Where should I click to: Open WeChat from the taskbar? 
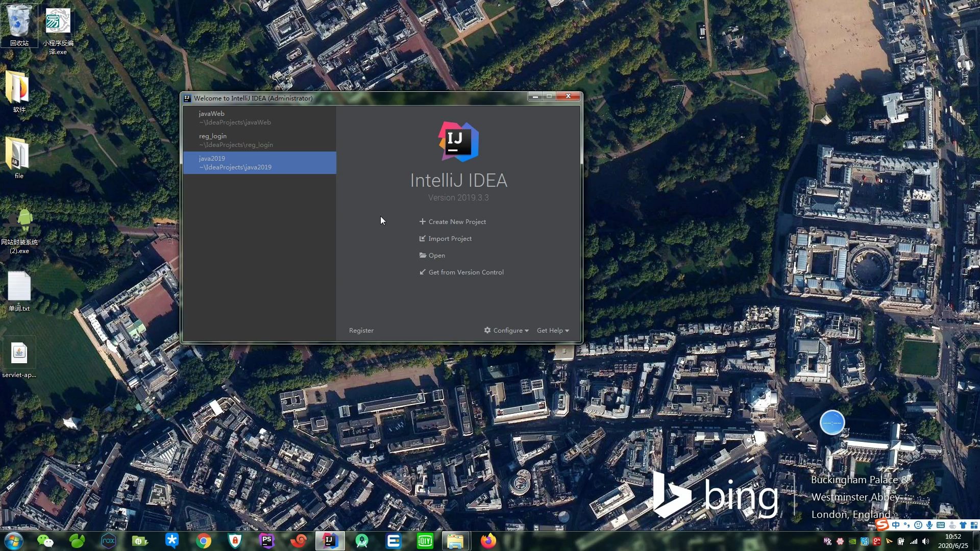pyautogui.click(x=45, y=541)
